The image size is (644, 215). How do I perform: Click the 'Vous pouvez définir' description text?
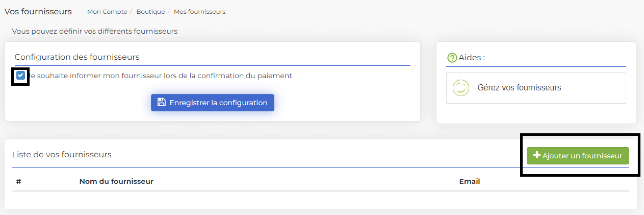tap(95, 31)
